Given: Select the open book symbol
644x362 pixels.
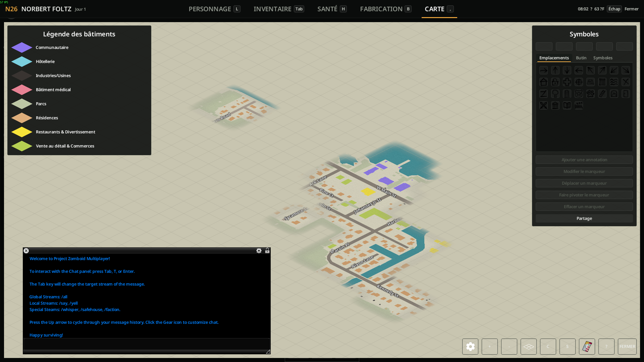Looking at the screenshot, I should pyautogui.click(x=567, y=105).
